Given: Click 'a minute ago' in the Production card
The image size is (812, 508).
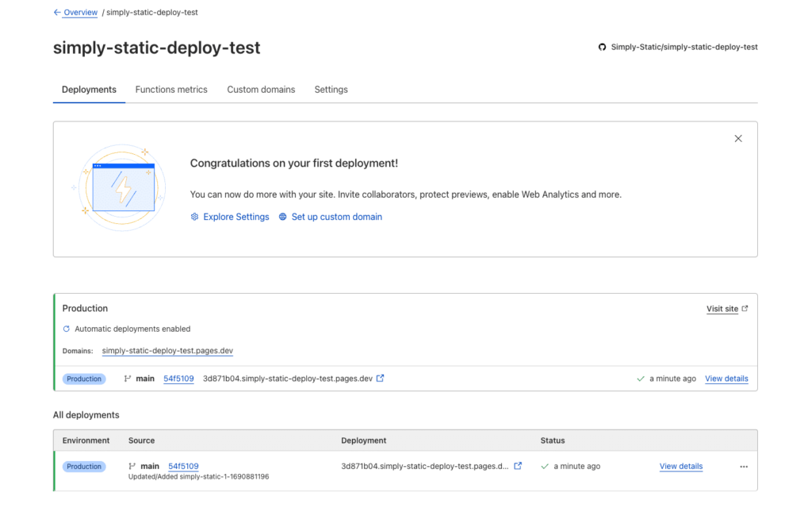Looking at the screenshot, I should pyautogui.click(x=672, y=379).
